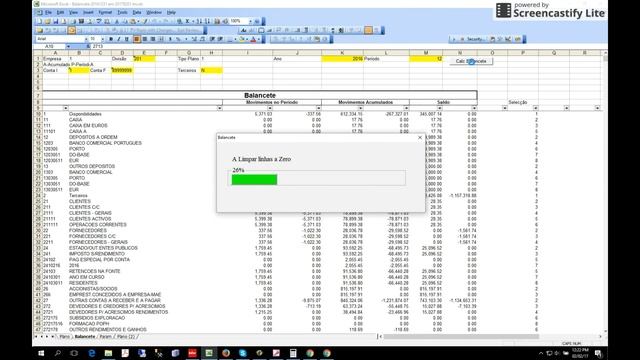Image resolution: width=640 pixels, height=360 pixels.
Task: Toggle Center alignment
Action: tap(144, 39)
